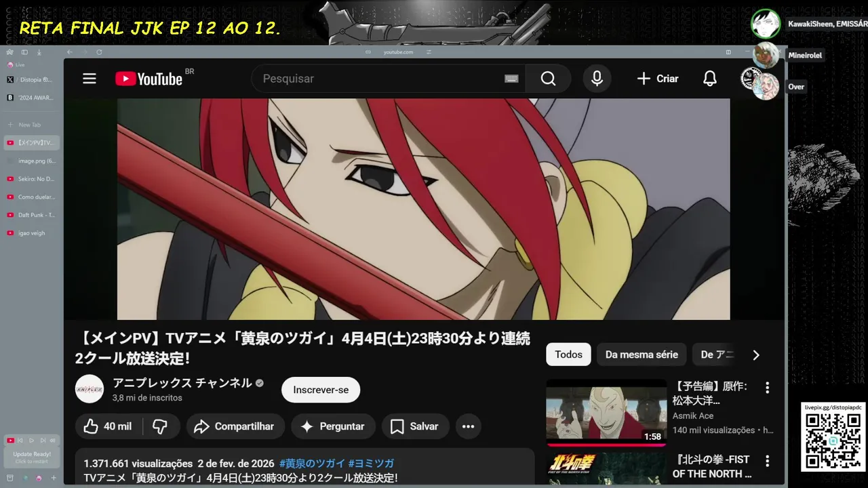
Task: Open the browser workspace icon at top-left
Action: (9, 52)
